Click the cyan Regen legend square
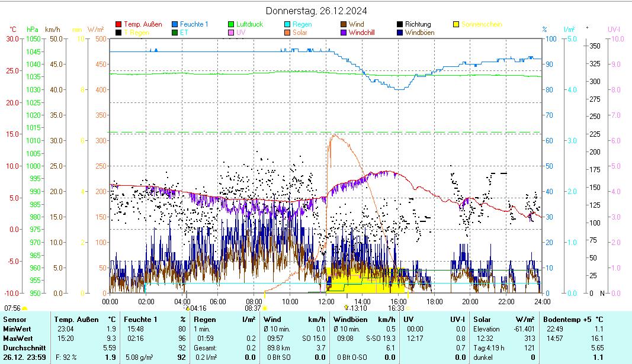 (x=287, y=24)
